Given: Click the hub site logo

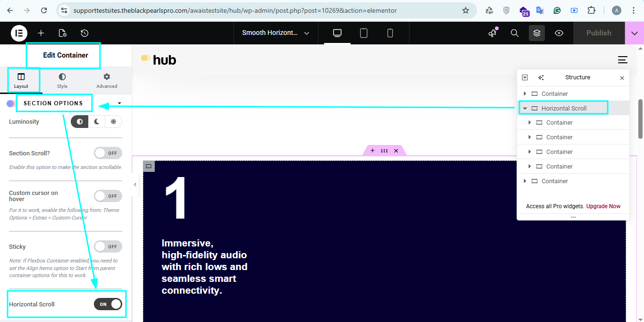Looking at the screenshot, I should (159, 59).
